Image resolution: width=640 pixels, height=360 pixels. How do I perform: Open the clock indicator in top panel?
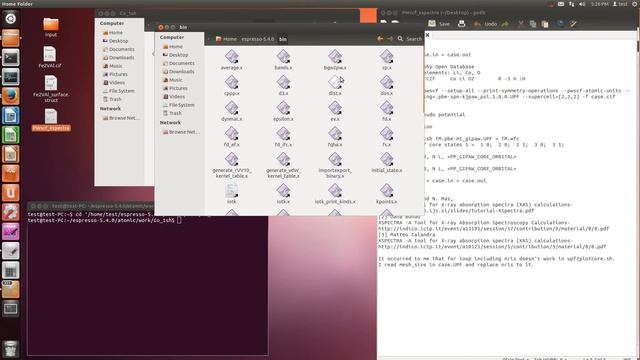(599, 4)
